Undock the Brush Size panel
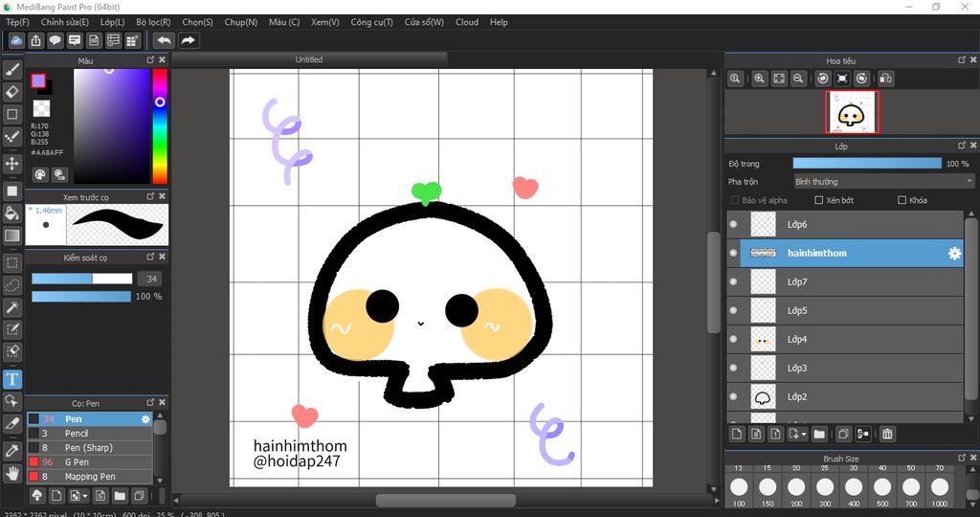The image size is (980, 517). [962, 459]
